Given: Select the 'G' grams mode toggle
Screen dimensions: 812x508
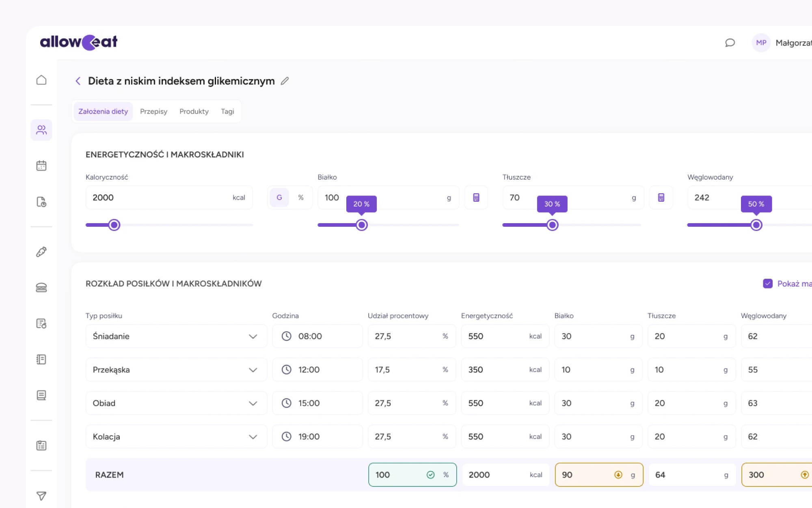Looking at the screenshot, I should click(279, 197).
